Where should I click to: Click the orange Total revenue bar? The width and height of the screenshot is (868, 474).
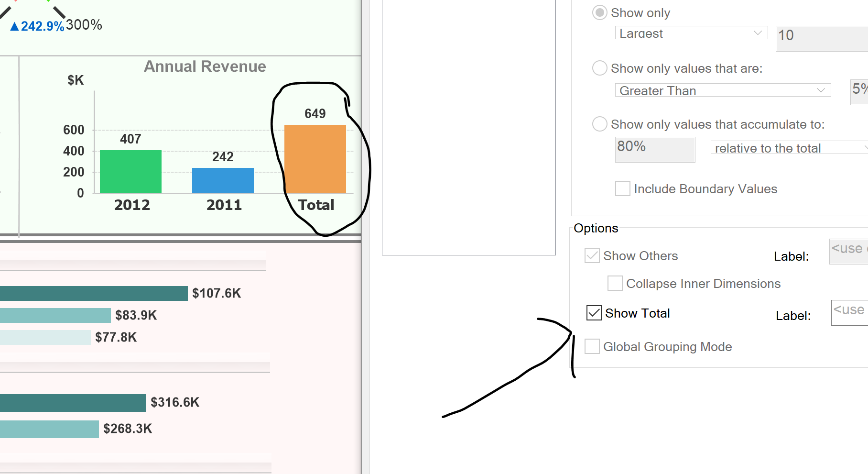315,159
